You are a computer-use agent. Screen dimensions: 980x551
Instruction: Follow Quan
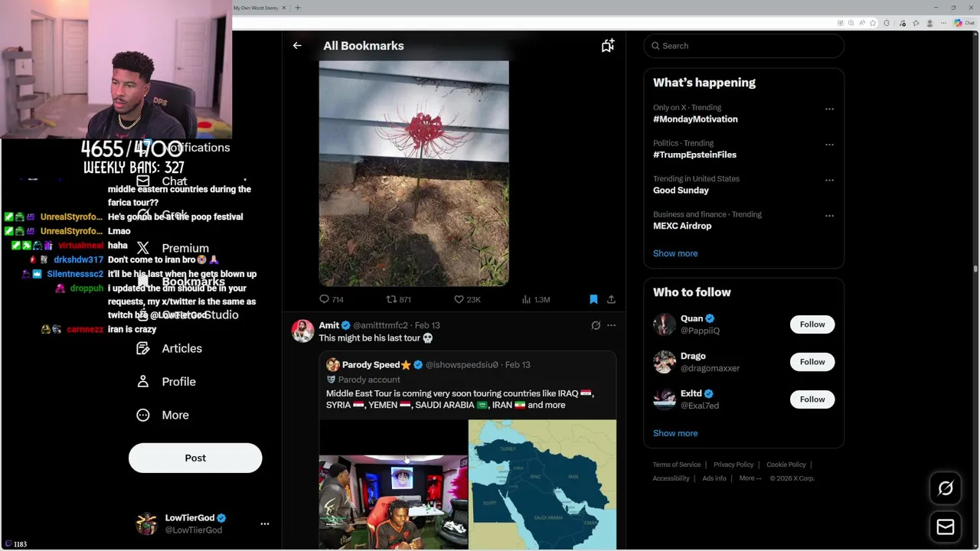(812, 324)
